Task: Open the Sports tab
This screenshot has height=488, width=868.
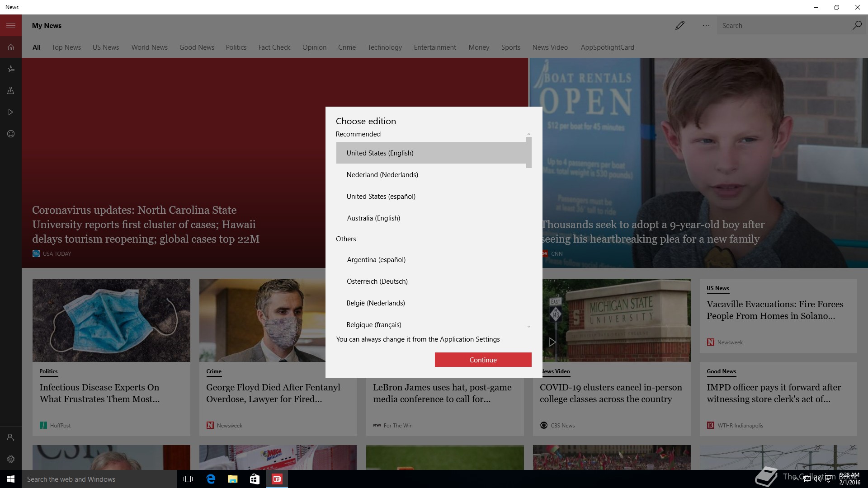Action: pyautogui.click(x=511, y=47)
